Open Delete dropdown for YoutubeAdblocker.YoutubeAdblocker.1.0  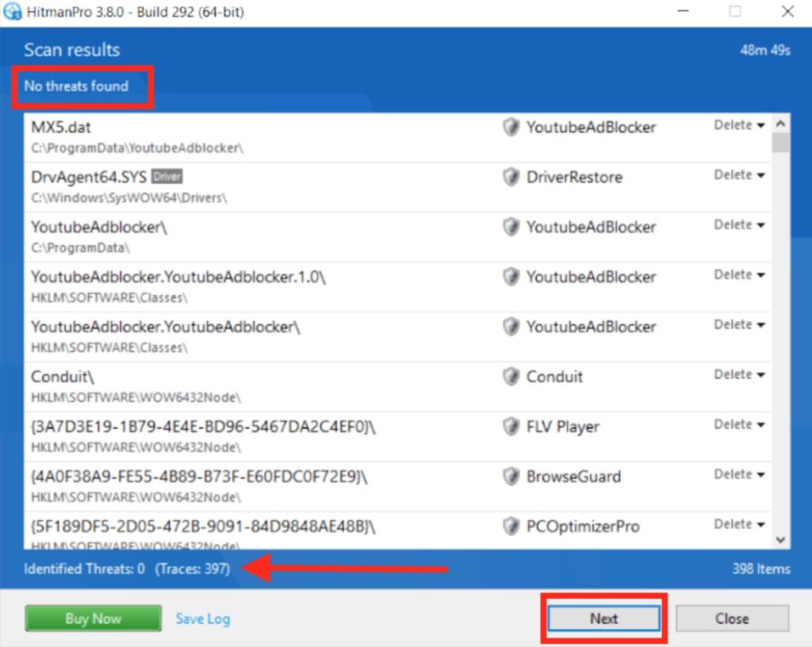739,275
